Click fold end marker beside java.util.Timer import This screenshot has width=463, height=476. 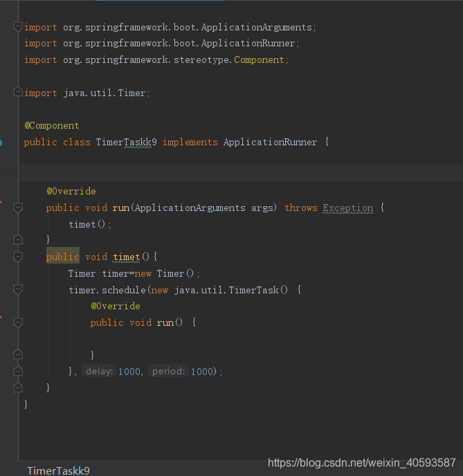click(x=18, y=92)
